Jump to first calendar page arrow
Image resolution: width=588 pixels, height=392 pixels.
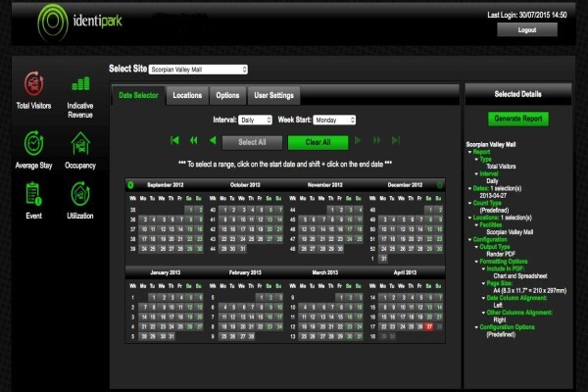[x=174, y=141]
